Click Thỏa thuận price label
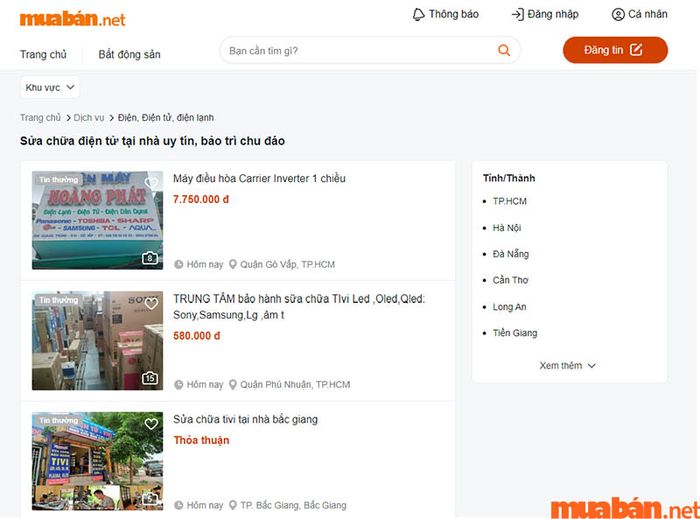This screenshot has height=519, width=700. click(201, 440)
